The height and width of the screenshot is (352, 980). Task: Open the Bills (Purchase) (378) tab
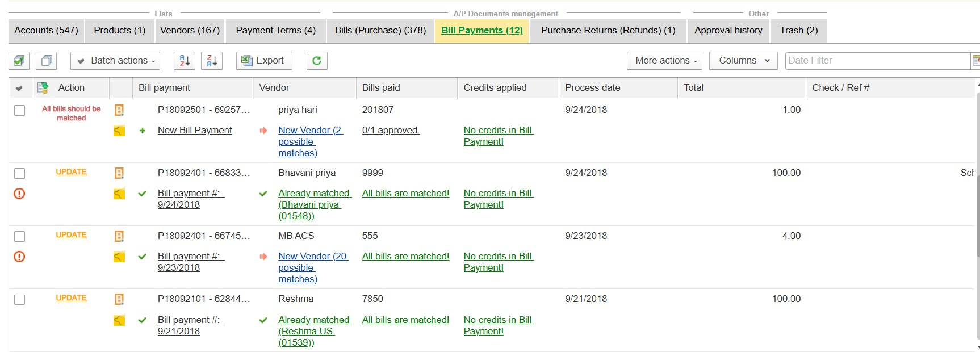tap(380, 31)
